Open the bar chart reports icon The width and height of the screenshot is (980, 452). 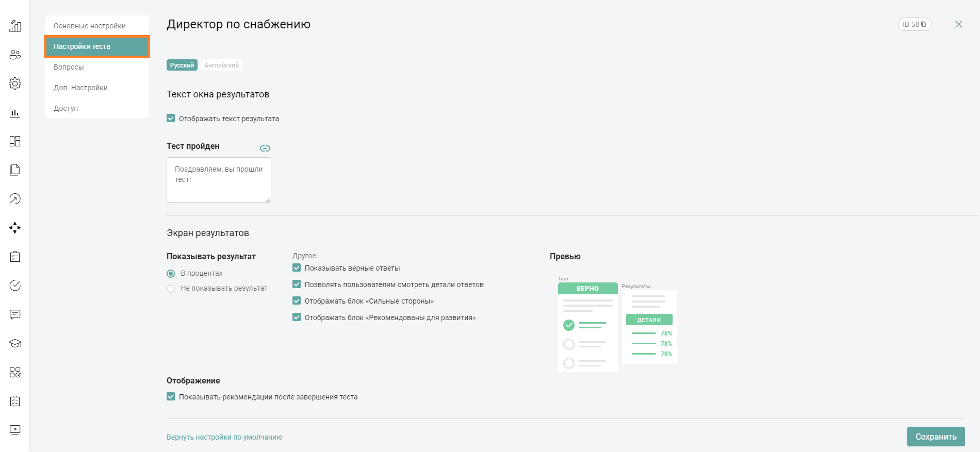pos(15,112)
